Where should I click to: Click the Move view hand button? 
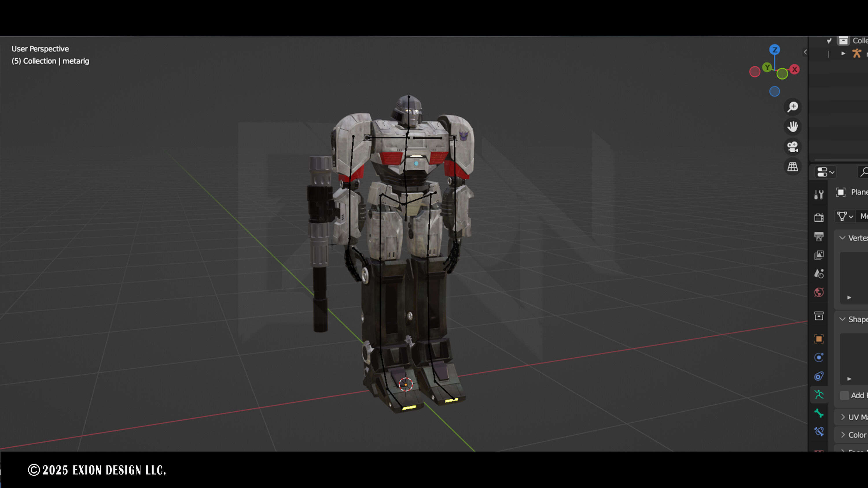pyautogui.click(x=792, y=127)
